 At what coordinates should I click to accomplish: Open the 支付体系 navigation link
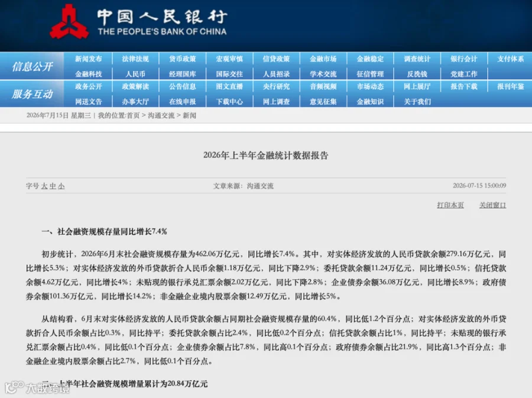511,59
